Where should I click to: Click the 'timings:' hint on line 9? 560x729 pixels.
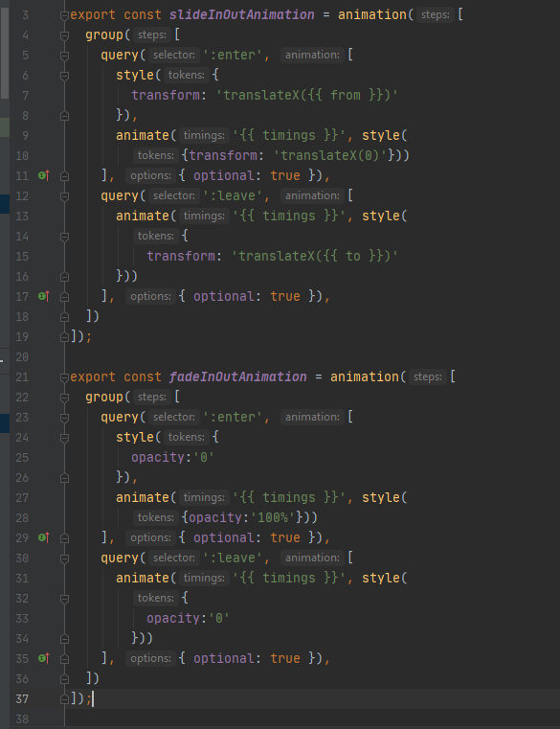click(x=204, y=135)
